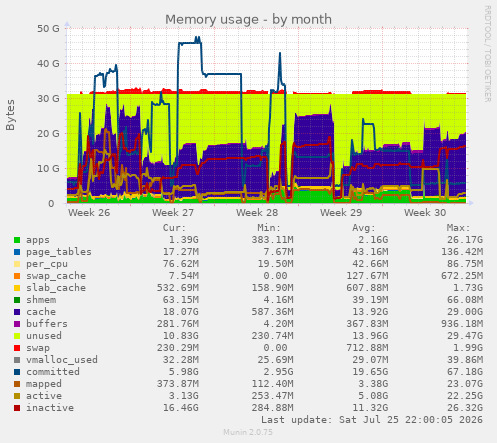Click the unused average value 13.96G

[x=370, y=336]
